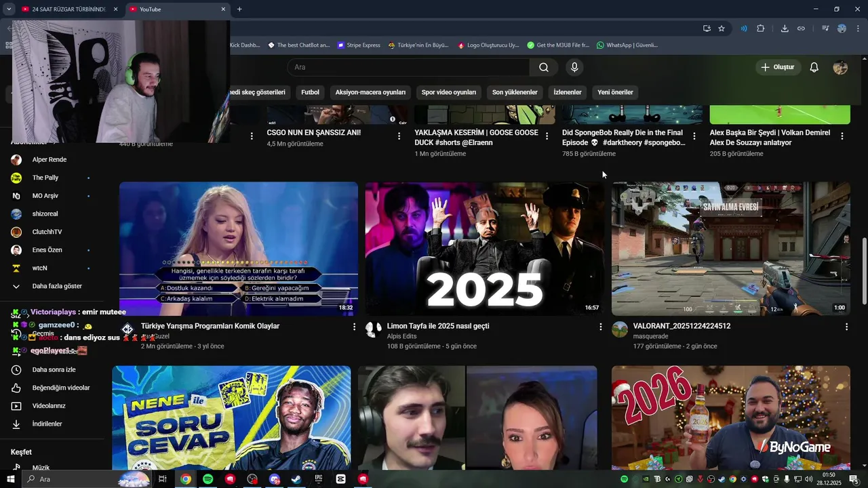Screen dimensions: 868x488
Task: Open options for the SpongeBob video
Action: [694, 136]
